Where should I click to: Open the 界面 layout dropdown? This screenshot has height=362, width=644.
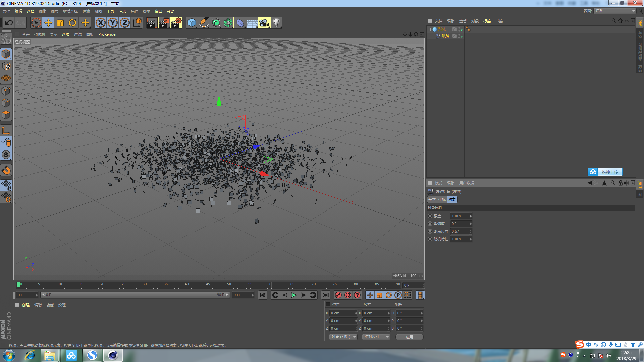(615, 11)
